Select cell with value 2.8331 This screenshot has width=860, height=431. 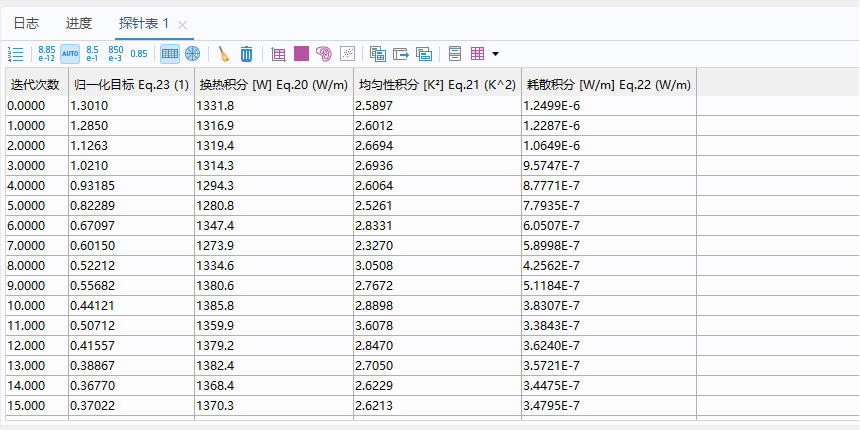[438, 226]
